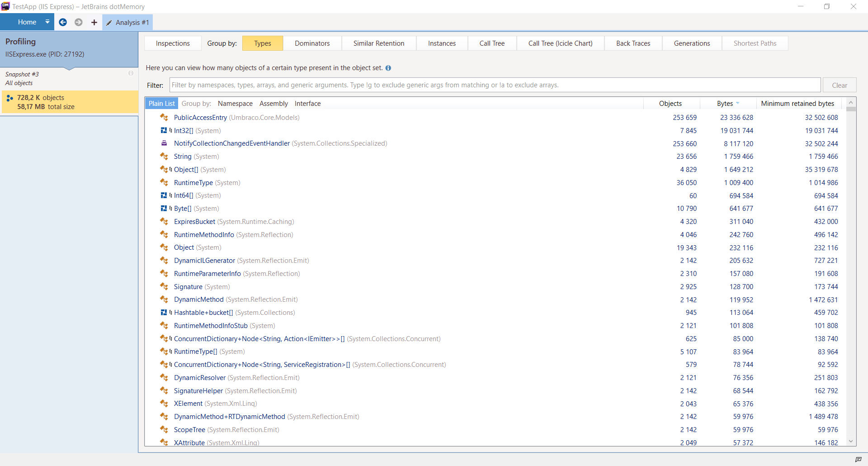Switch to the Call Tree (Icicle Chart) tab
The width and height of the screenshot is (868, 466).
[560, 43]
